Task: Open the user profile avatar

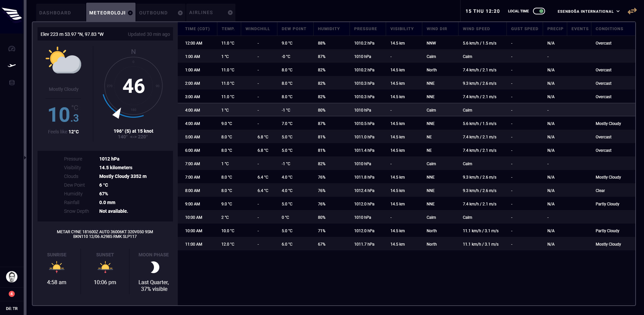Action: [x=12, y=277]
